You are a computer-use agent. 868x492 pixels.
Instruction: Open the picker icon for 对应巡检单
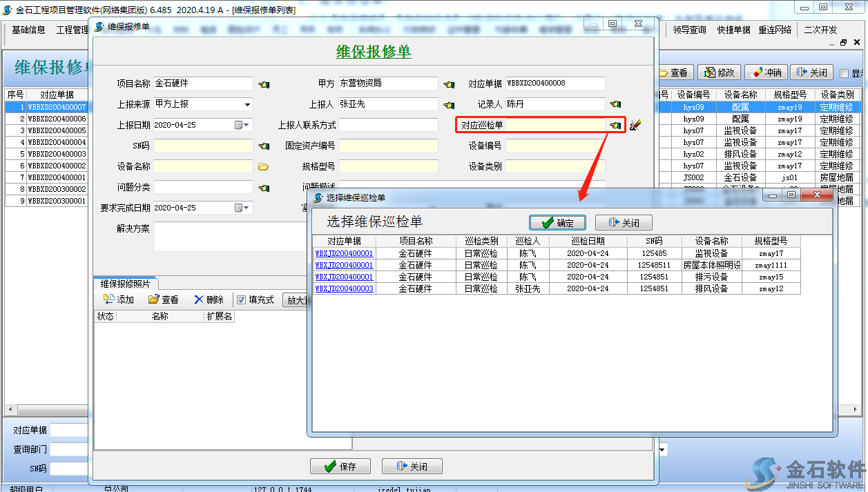tap(615, 125)
